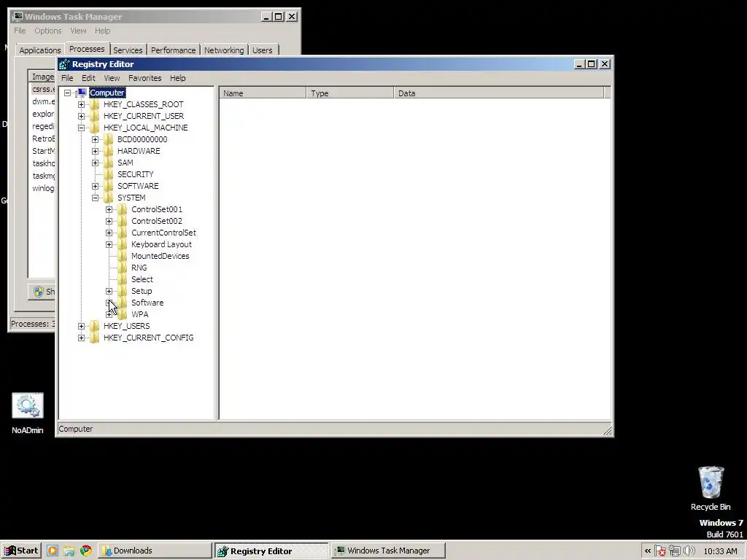
Task: Launch Chrome from quick launch
Action: (x=86, y=551)
